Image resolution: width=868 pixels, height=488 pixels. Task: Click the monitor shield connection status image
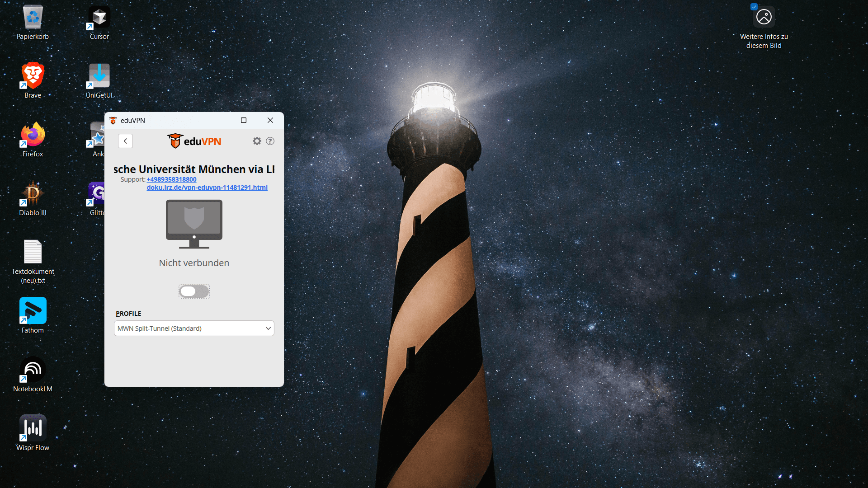click(194, 224)
